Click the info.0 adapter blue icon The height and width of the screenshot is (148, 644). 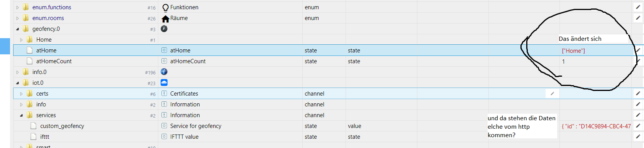point(164,72)
